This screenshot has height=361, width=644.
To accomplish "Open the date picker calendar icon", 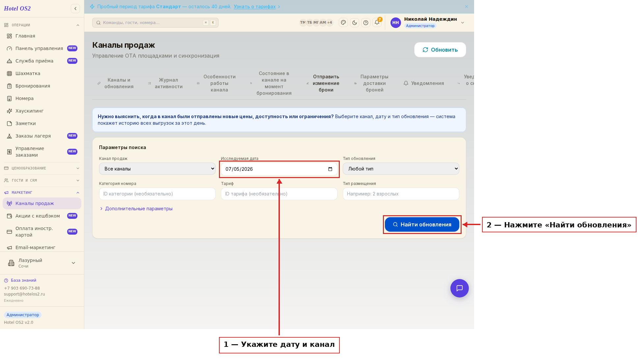I will click(x=330, y=169).
